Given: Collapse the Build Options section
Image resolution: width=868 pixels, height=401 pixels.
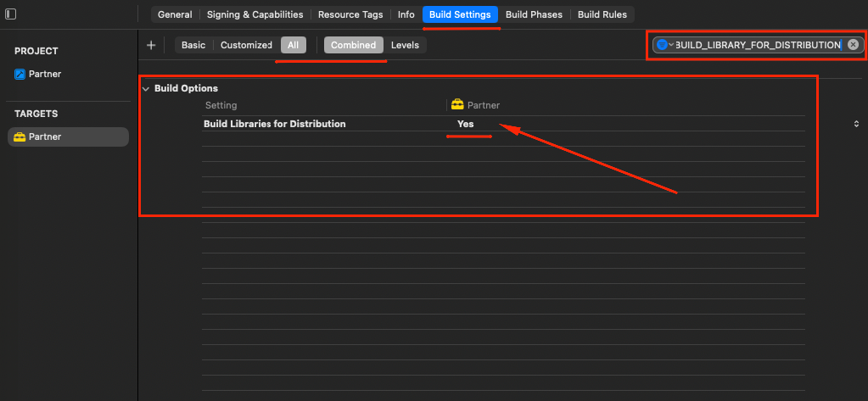Looking at the screenshot, I should pos(146,88).
